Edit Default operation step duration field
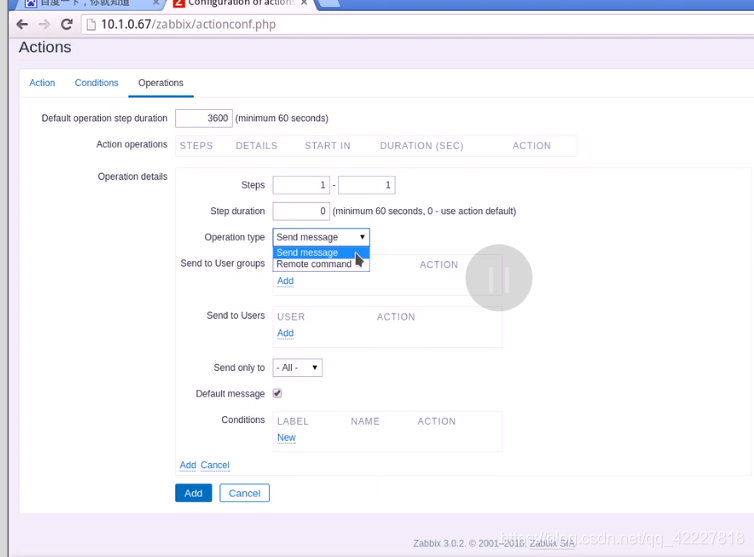This screenshot has width=754, height=557. (x=204, y=118)
